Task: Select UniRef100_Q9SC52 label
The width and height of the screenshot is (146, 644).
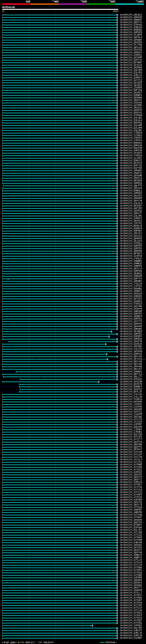Action: coord(131,474)
